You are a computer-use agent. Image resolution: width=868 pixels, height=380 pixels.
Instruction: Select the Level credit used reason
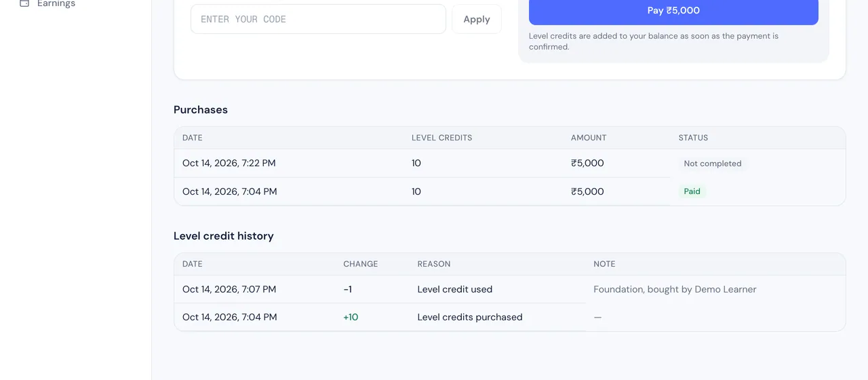[x=455, y=290]
